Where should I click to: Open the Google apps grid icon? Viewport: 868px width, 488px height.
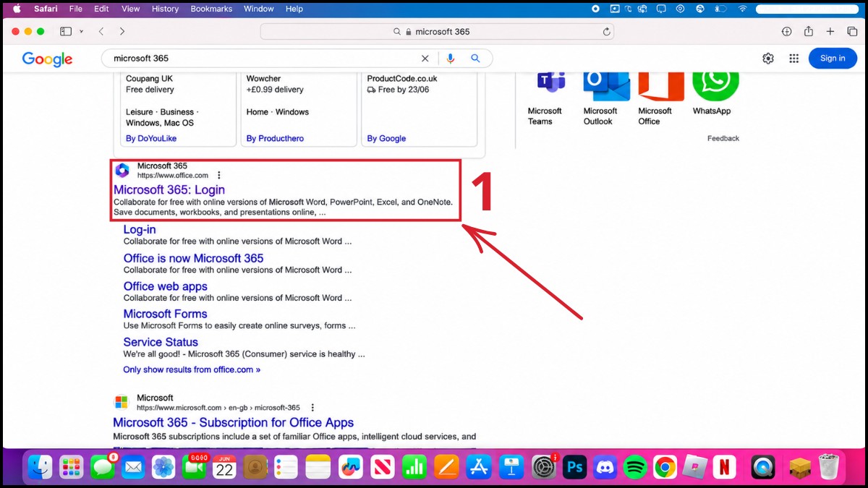point(793,59)
